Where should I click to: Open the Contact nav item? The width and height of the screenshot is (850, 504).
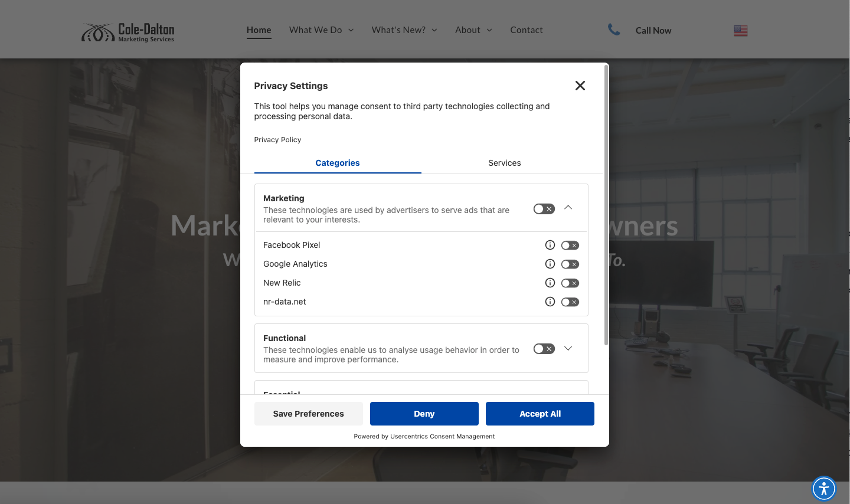(527, 30)
